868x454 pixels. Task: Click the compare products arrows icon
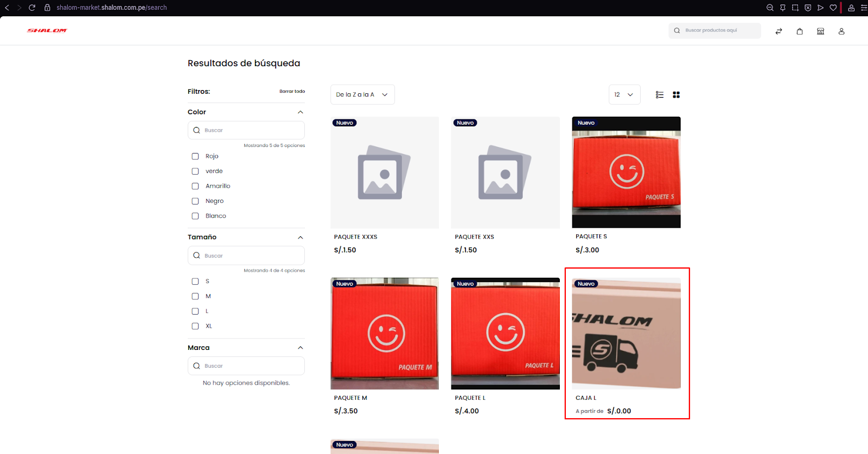point(778,31)
